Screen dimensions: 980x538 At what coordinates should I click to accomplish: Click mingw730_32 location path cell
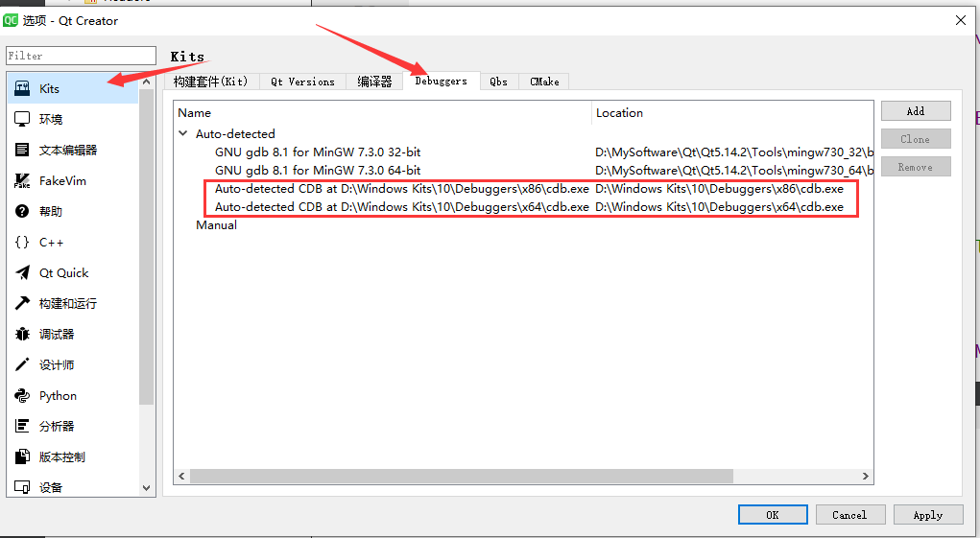point(733,152)
